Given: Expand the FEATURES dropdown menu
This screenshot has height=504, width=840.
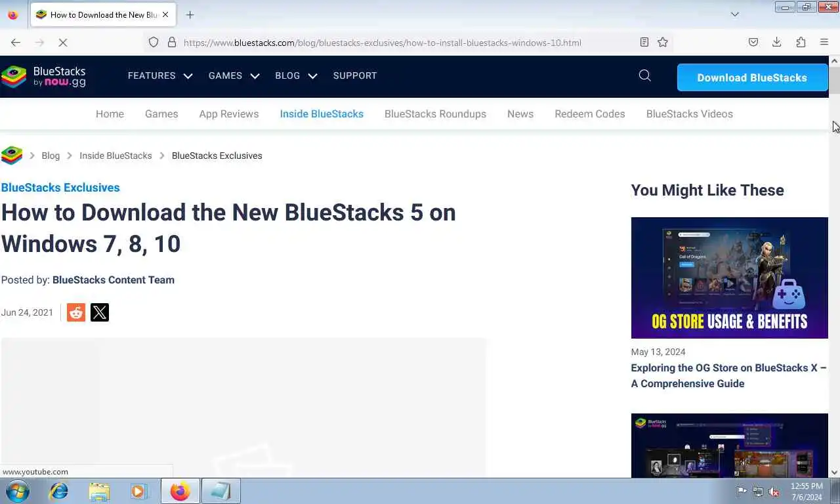Looking at the screenshot, I should tap(160, 75).
